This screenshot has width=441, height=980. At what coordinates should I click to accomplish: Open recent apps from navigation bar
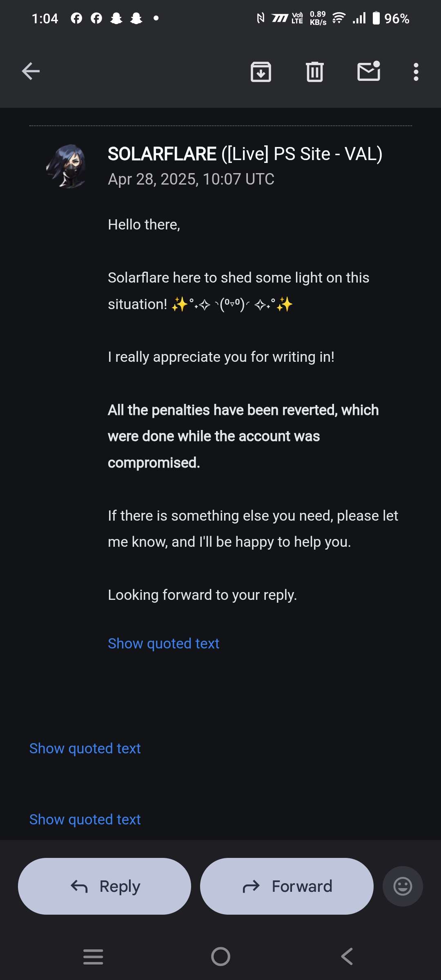pos(93,957)
